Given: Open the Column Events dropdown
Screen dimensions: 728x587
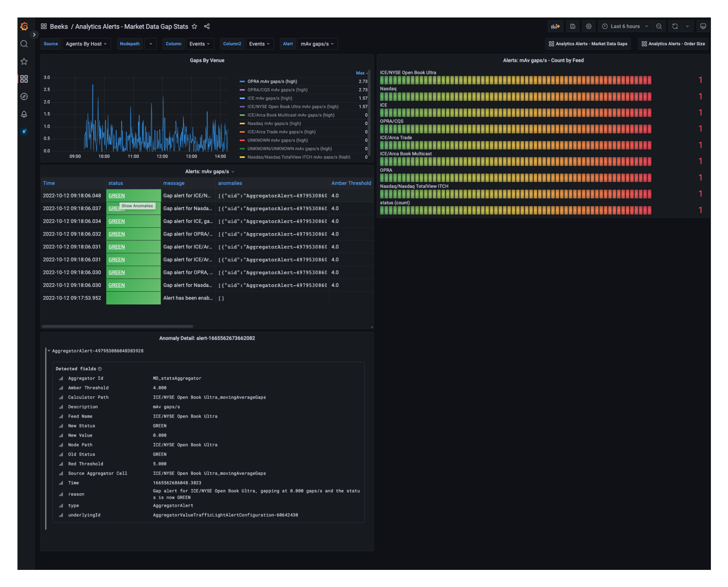Looking at the screenshot, I should tap(199, 44).
